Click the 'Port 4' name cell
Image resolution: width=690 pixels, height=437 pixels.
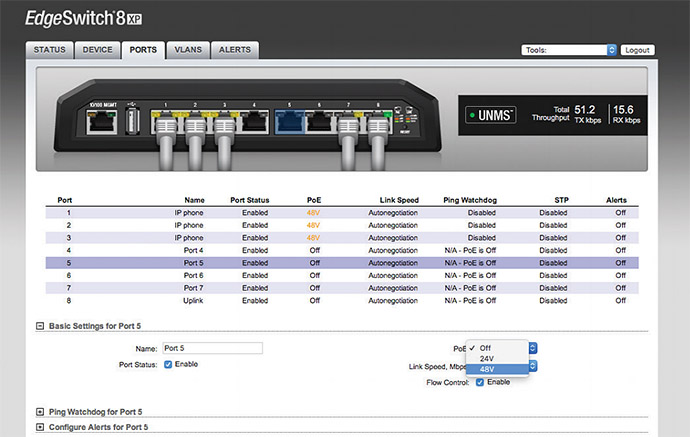tap(194, 250)
